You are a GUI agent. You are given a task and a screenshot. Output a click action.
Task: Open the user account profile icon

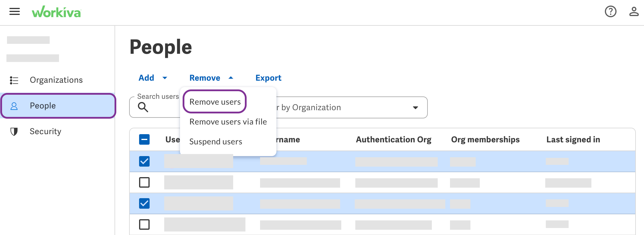click(x=634, y=12)
